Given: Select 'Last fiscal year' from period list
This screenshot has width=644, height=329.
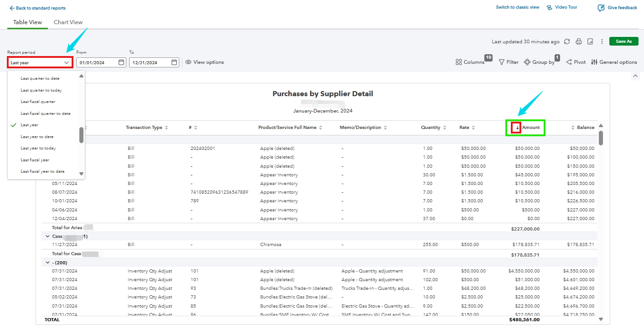Looking at the screenshot, I should tap(35, 160).
